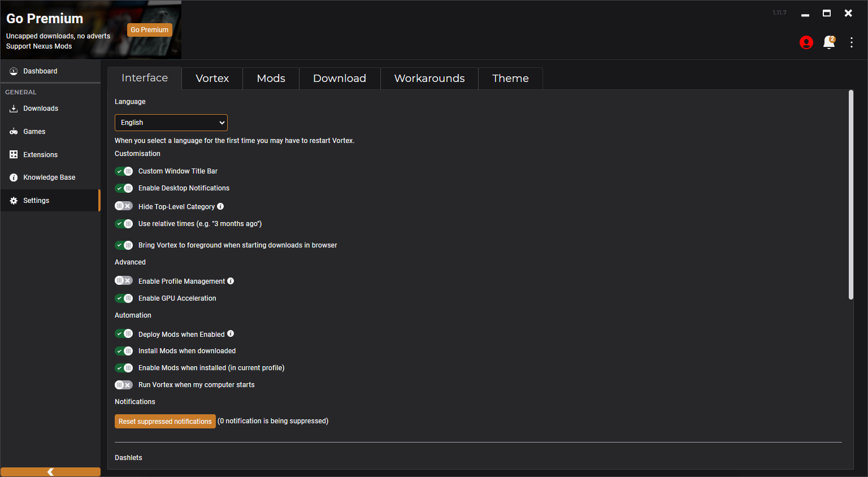Select Settings in the sidebar
Screen dimensions: 868x477
click(x=50, y=201)
